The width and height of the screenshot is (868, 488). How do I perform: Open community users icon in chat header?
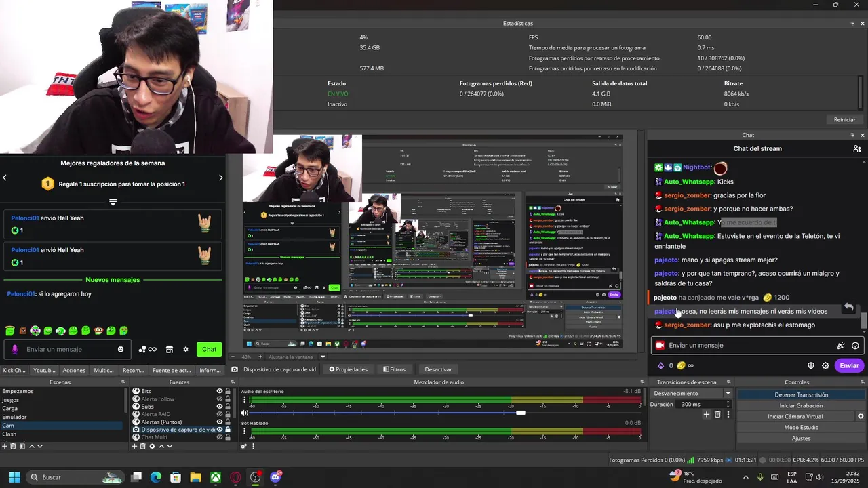click(857, 148)
